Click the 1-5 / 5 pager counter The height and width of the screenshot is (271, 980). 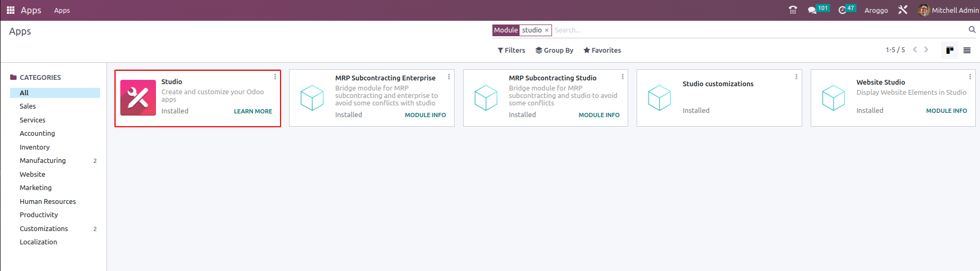tap(895, 50)
